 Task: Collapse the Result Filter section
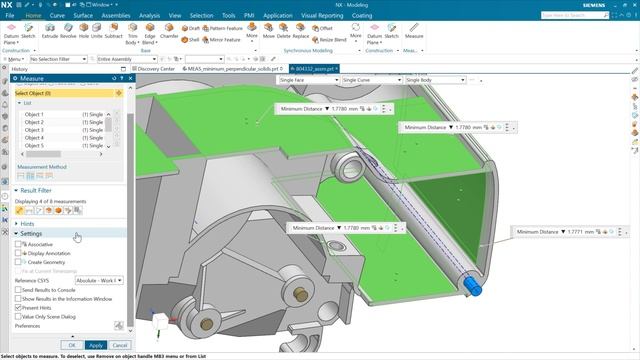pos(16,191)
